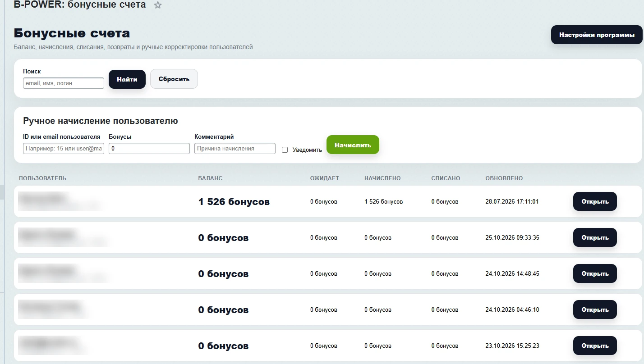644x364 pixels.
Task: Click the Бонусные счета main heading
Action: 72,33
